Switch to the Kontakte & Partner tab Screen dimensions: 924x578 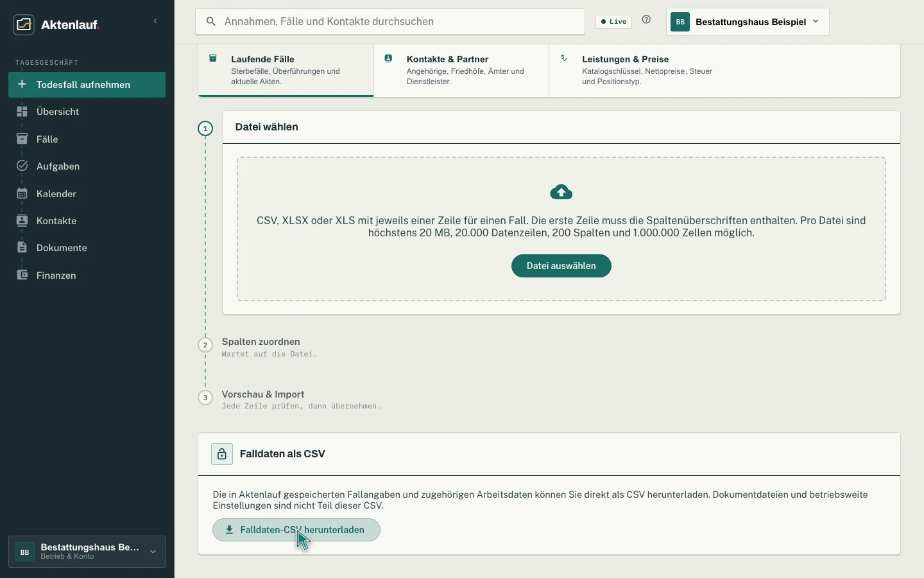coord(461,70)
